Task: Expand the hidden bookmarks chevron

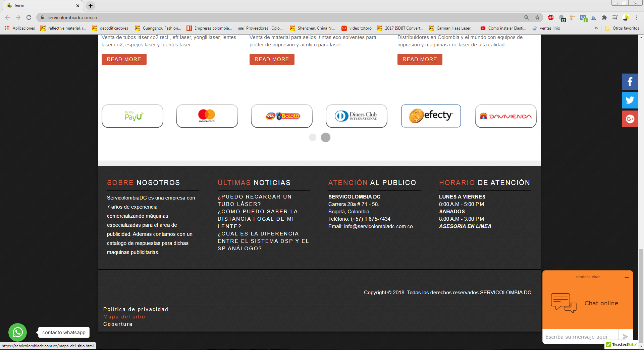Action: [596, 28]
